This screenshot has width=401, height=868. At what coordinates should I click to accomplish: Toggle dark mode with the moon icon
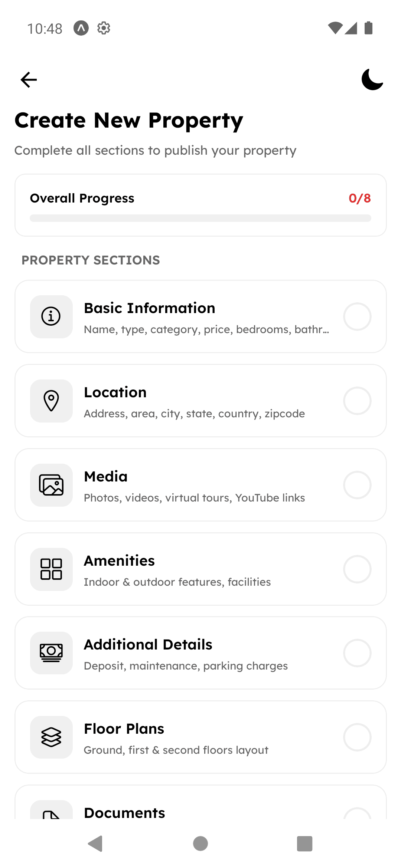372,79
